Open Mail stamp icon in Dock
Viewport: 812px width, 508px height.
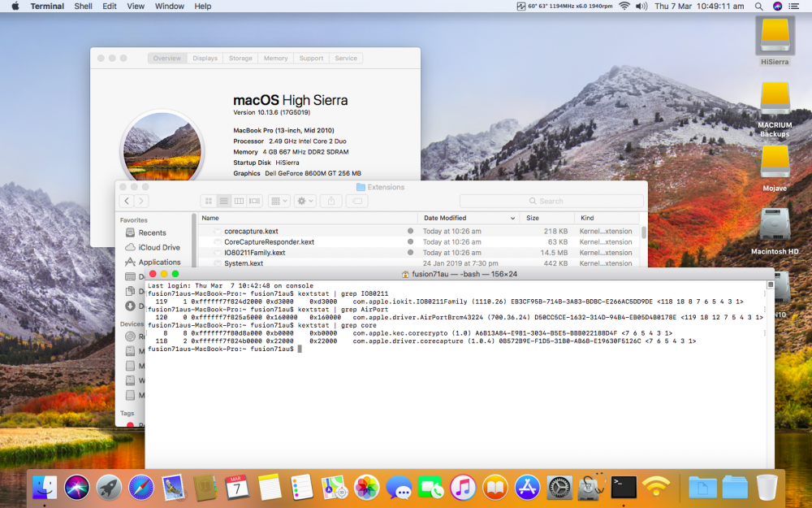pos(173,487)
